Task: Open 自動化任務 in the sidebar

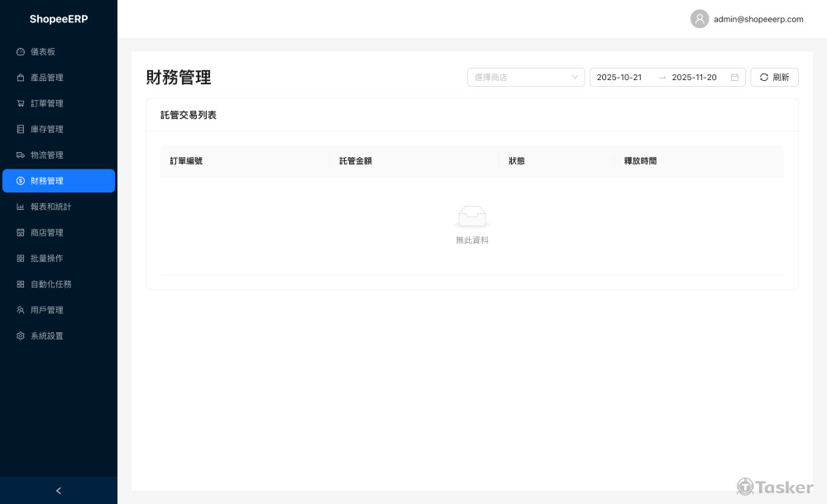Action: 51,284
